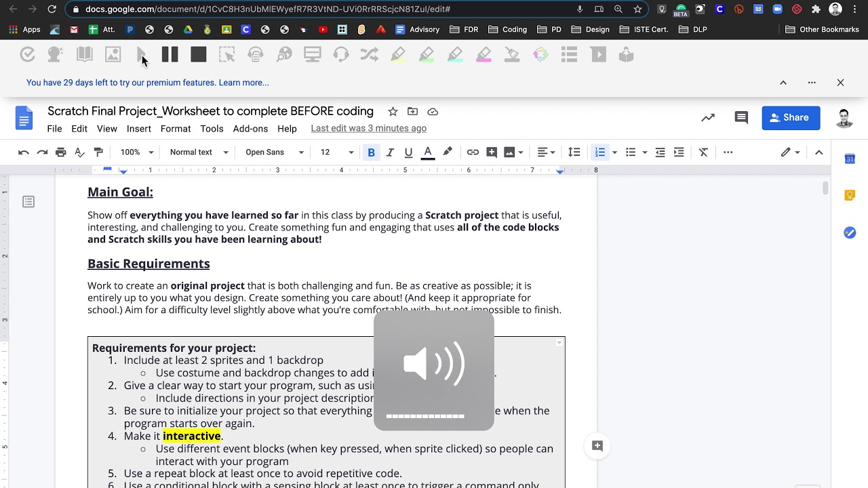The image size is (868, 488).
Task: Open the editing mode pencil dropdown
Action: click(x=790, y=152)
